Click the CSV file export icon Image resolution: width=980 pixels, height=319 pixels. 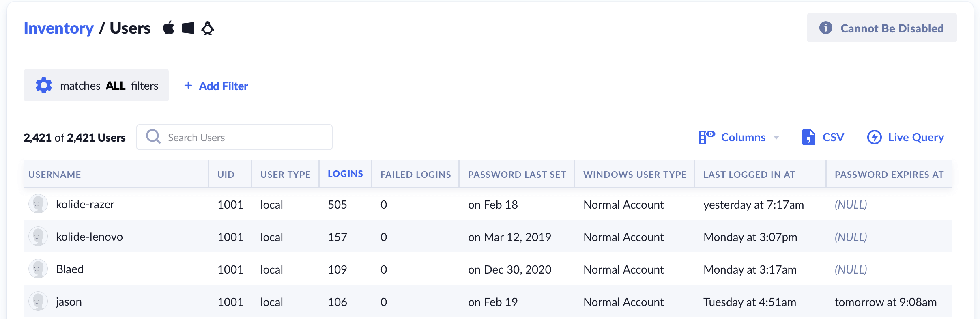click(x=808, y=137)
